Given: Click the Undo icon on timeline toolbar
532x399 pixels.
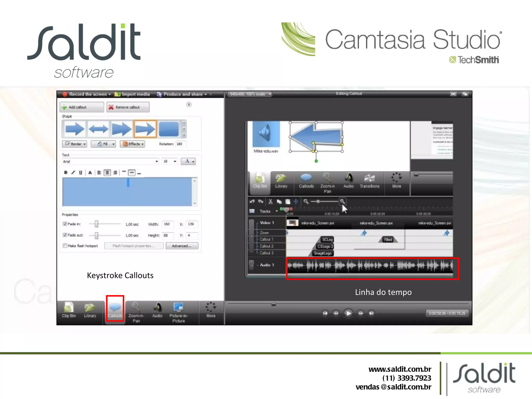Looking at the screenshot, I should click(252, 201).
